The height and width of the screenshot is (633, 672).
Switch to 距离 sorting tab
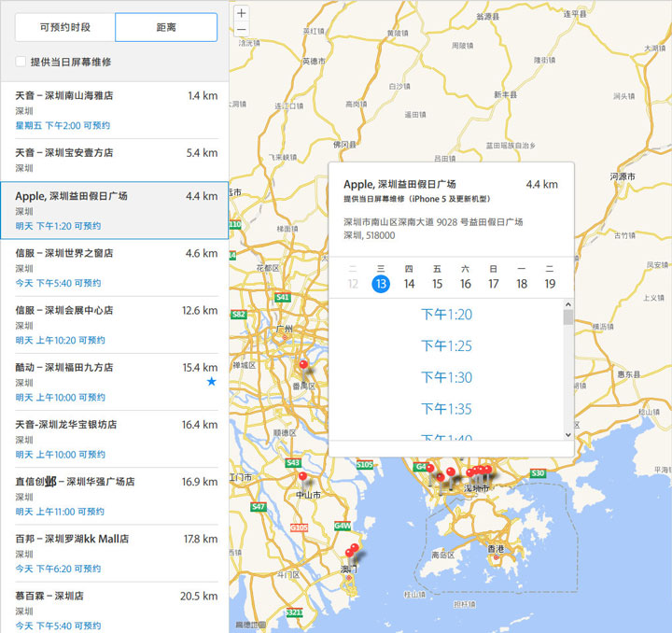pos(166,27)
